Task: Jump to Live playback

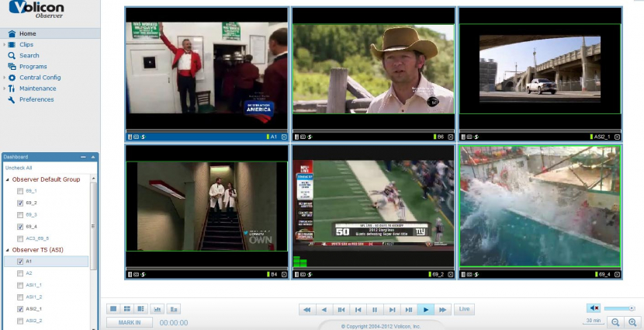Action: click(464, 310)
